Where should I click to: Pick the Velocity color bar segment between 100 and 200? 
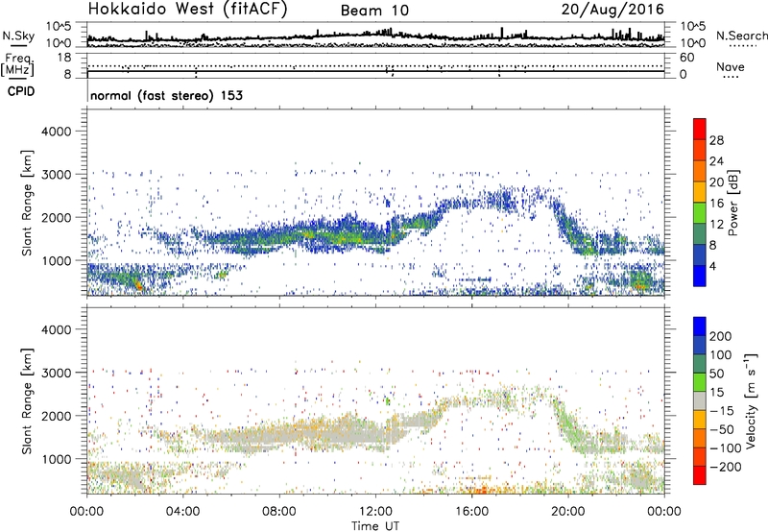700,345
